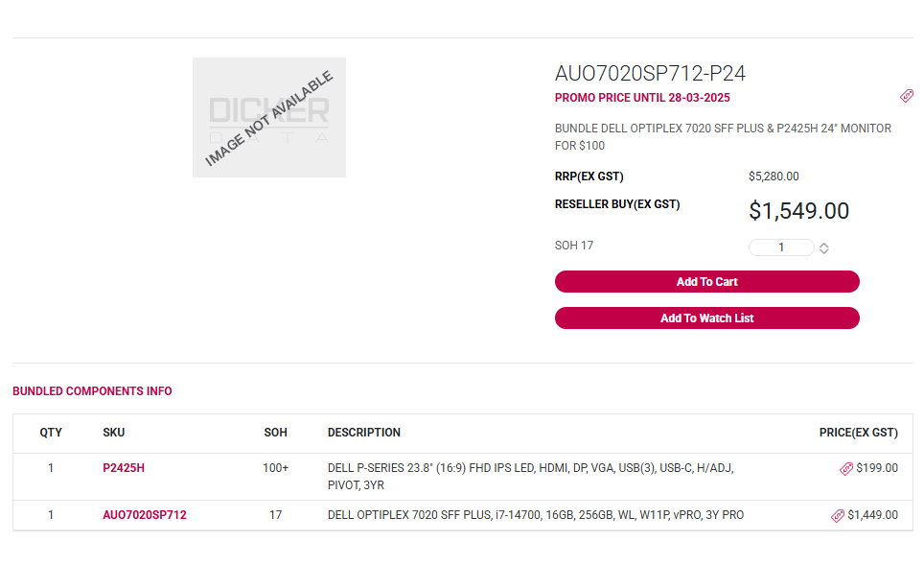Increase quantity with the stepper up arrow
Viewport: 924px width, 565px height.
point(824,245)
